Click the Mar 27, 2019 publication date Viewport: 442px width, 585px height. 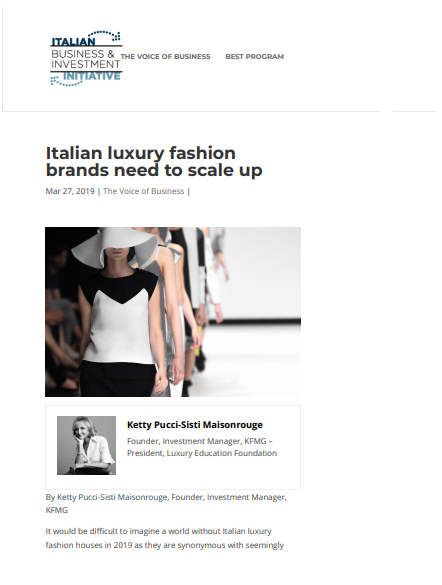[70, 191]
